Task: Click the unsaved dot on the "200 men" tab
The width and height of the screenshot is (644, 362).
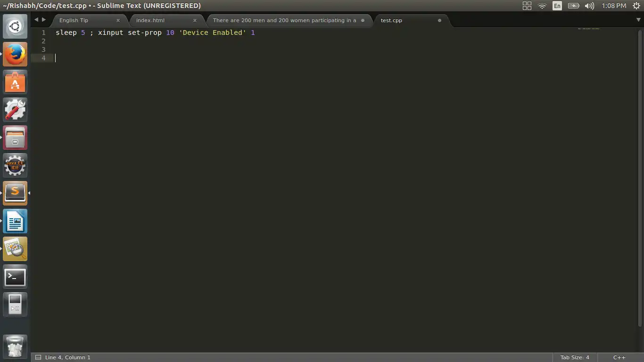Action: (363, 20)
